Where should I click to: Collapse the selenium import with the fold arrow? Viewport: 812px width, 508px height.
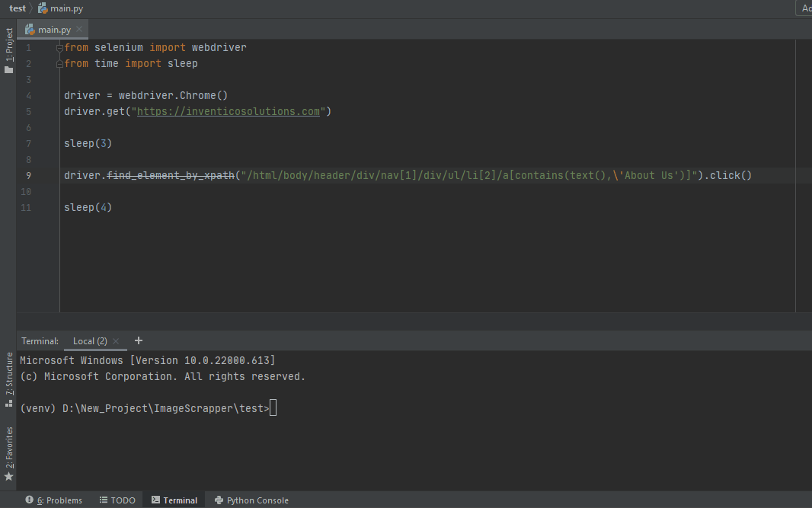[x=59, y=46]
